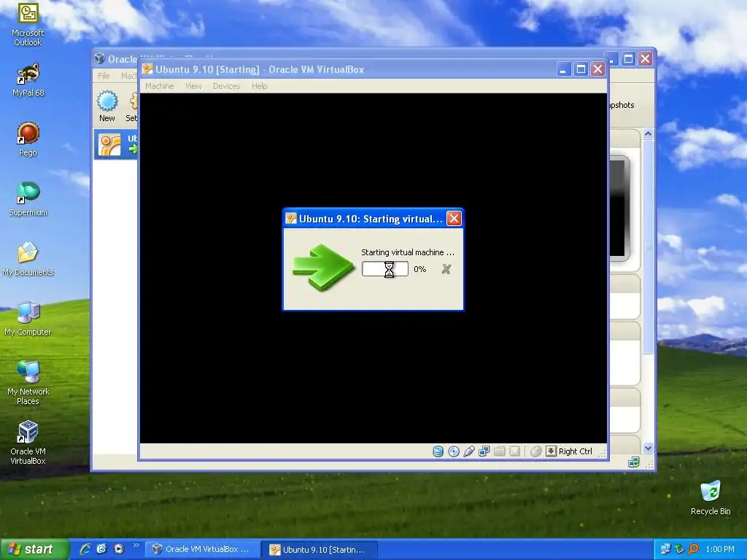Open the Devices menu in VM window
The width and height of the screenshot is (747, 560).
pyautogui.click(x=226, y=86)
